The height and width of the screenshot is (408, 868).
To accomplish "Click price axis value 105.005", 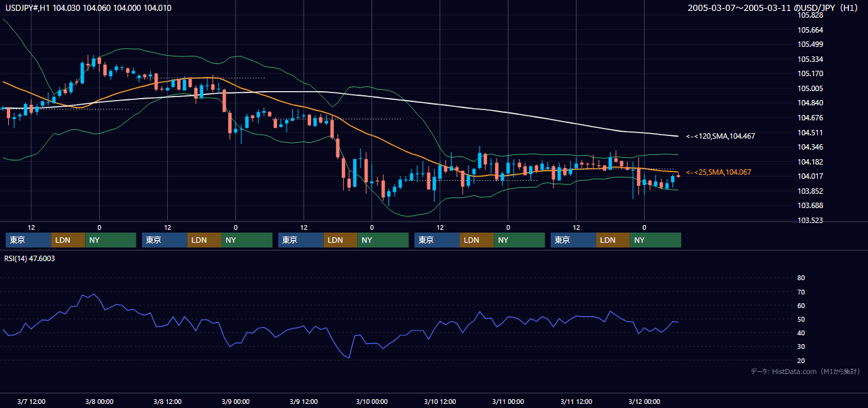I will 811,88.
